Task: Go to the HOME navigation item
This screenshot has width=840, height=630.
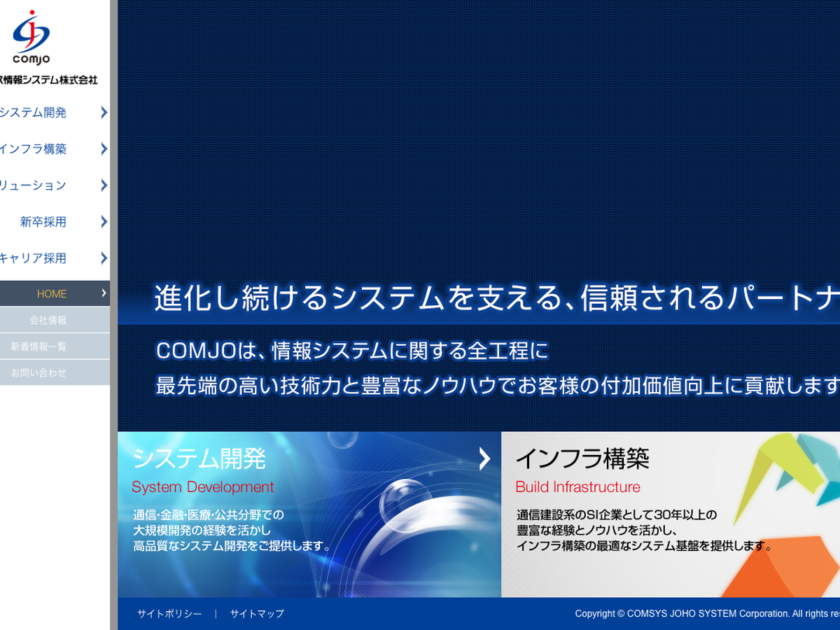Action: (x=52, y=294)
